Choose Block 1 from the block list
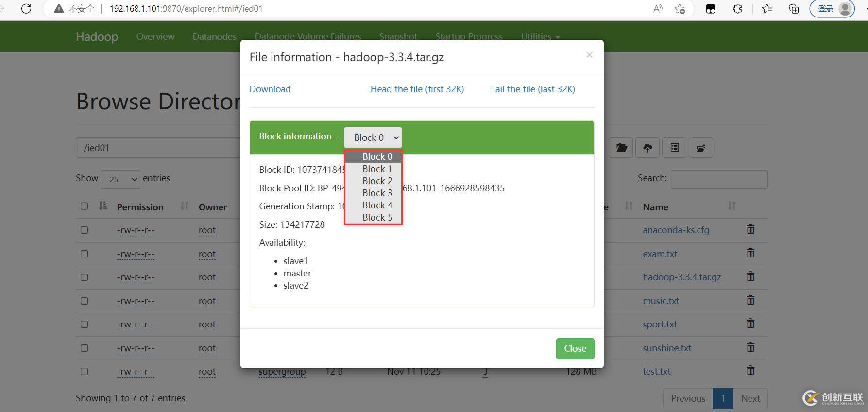This screenshot has width=868, height=412. coord(374,169)
